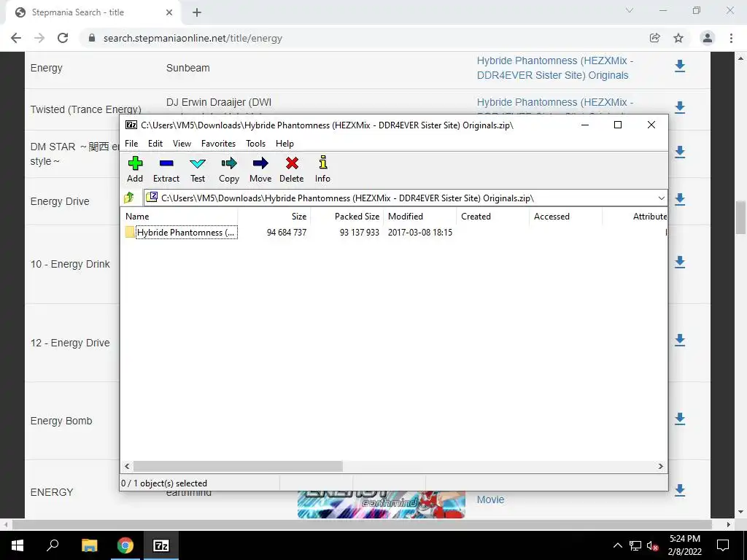This screenshot has height=560, width=747.
Task: Show hidden system tray icons
Action: point(617,545)
